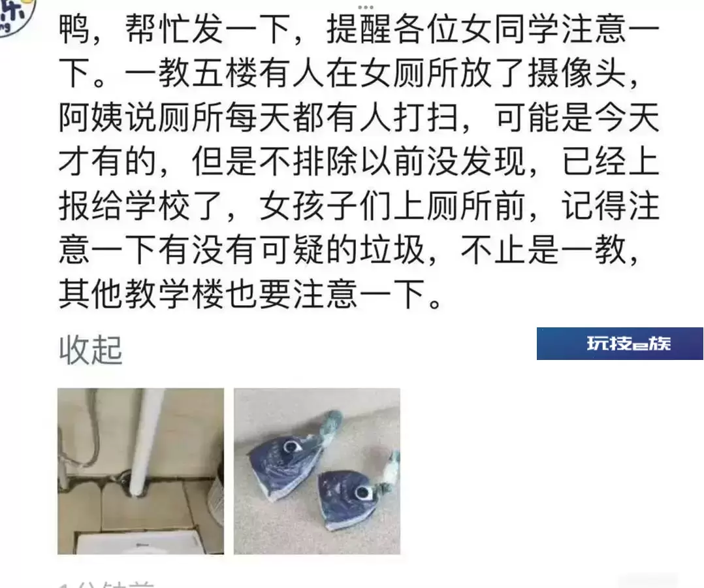Screen dimensions: 704x588
Task: Tap the line '意一下有没有可疑的垃圾'
Action: pyautogui.click(x=242, y=250)
